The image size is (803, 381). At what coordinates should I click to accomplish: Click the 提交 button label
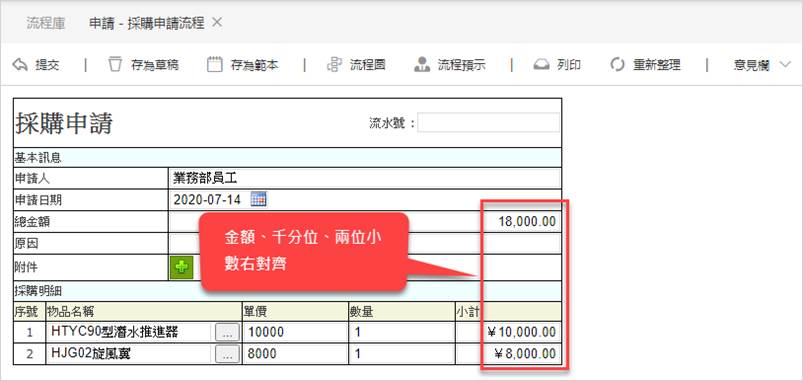pyautogui.click(x=48, y=65)
